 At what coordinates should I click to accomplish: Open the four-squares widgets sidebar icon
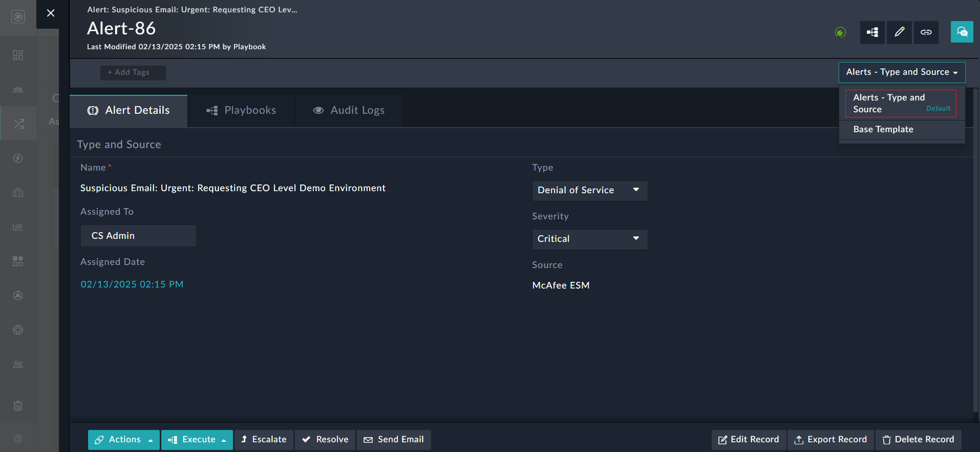click(x=18, y=261)
